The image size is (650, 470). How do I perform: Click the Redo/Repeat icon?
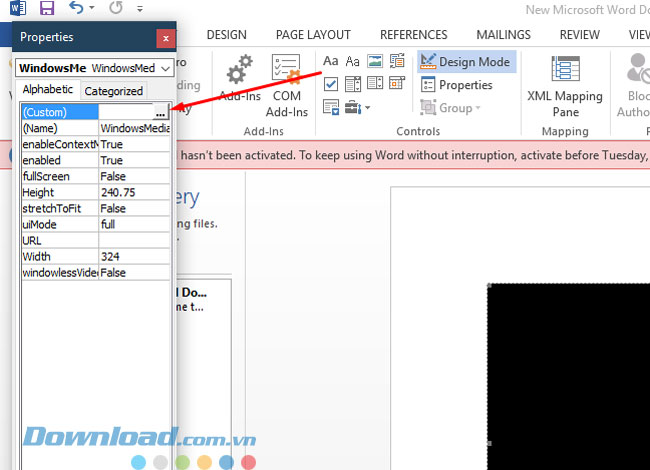click(116, 7)
